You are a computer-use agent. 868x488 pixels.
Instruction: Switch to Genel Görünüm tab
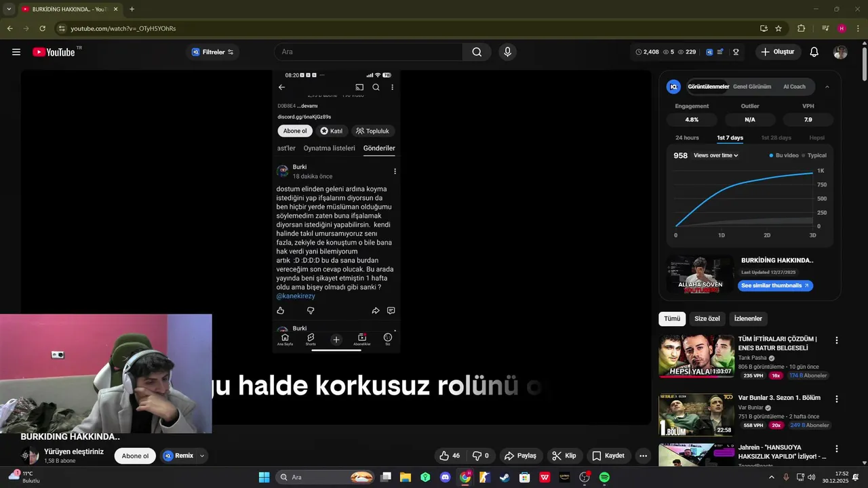[x=752, y=87]
